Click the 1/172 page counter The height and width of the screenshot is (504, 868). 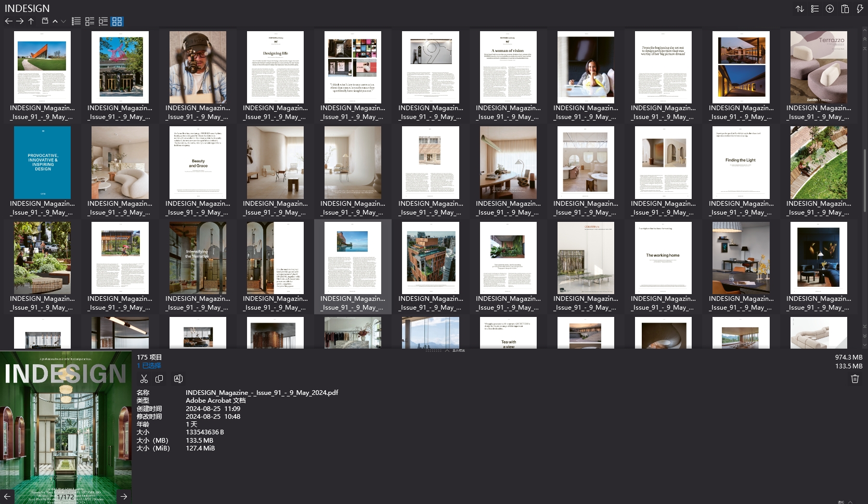[66, 497]
